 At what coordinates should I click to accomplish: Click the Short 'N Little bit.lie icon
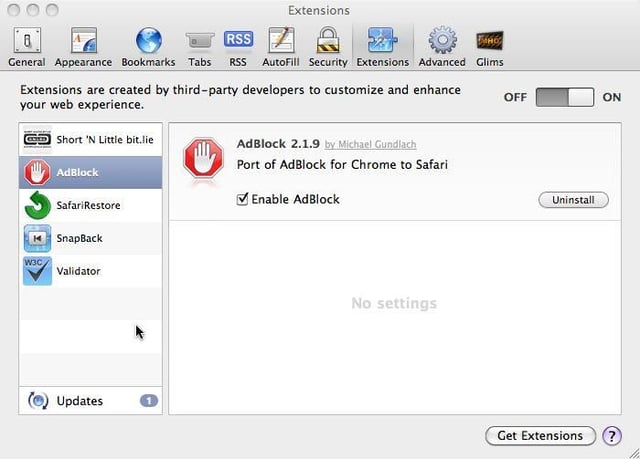(x=37, y=140)
